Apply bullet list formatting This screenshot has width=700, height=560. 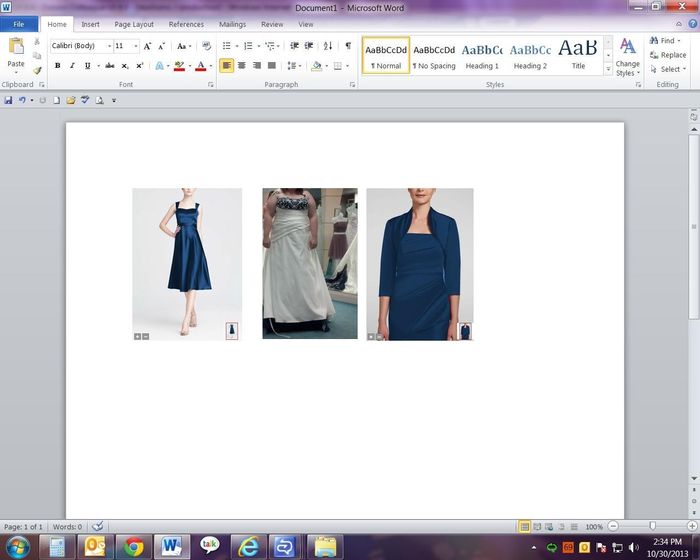[226, 46]
